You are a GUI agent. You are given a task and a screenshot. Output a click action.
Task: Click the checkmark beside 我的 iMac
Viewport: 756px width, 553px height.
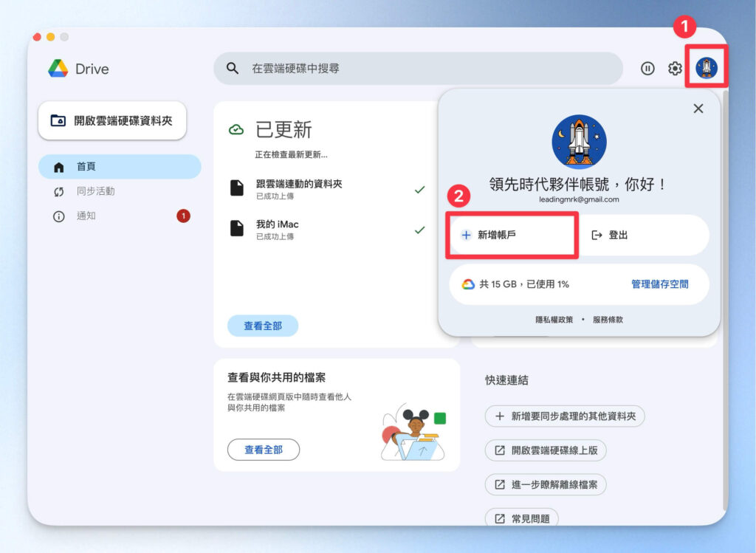(x=420, y=230)
